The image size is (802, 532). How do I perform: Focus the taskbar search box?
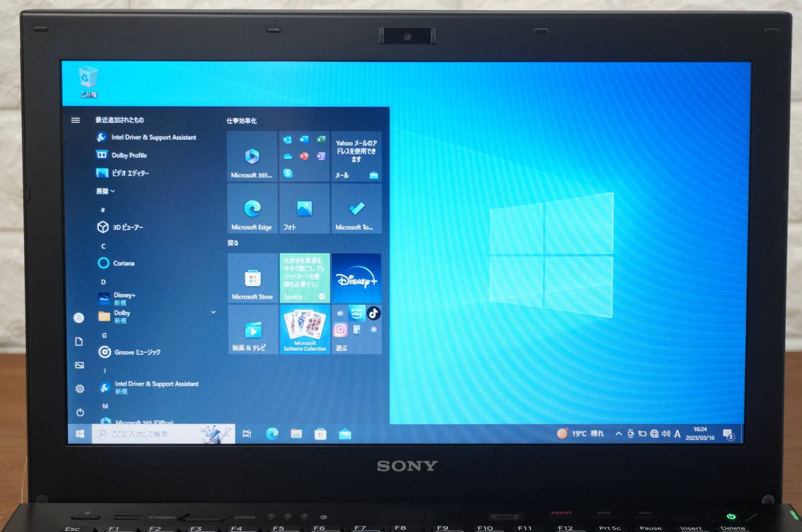pos(164,434)
